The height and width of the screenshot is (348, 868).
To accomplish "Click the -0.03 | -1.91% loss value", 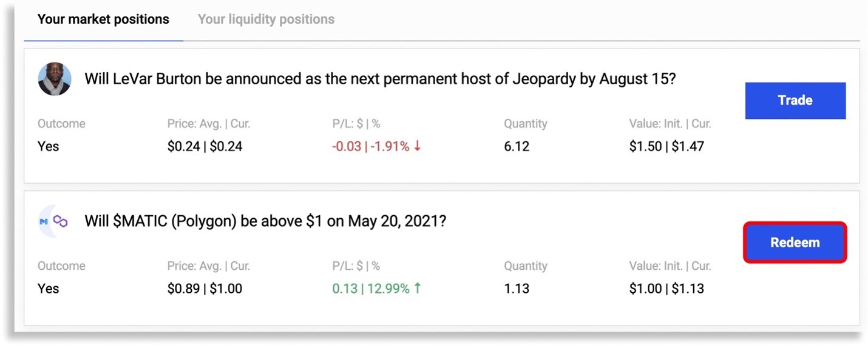I will click(x=370, y=147).
